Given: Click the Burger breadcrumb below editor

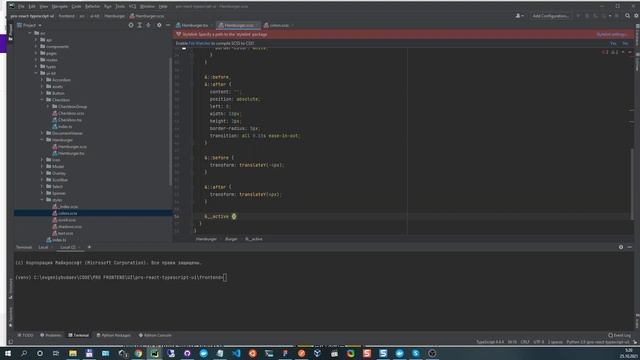Looking at the screenshot, I should coord(231,239).
